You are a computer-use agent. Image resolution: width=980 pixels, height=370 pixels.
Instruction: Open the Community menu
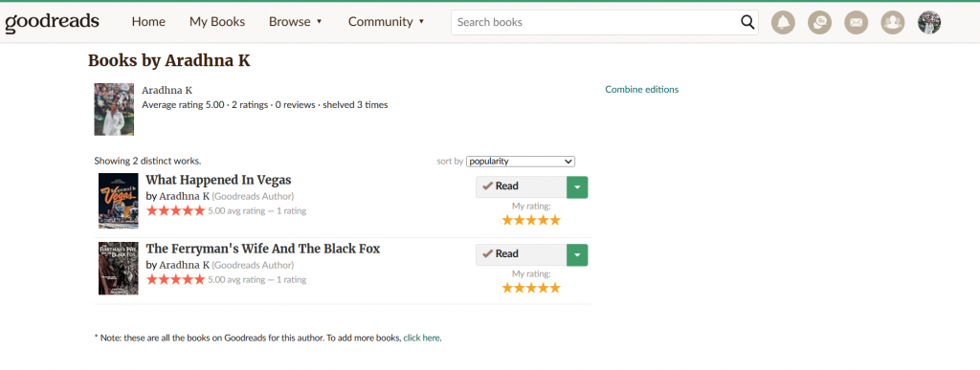click(x=387, y=22)
